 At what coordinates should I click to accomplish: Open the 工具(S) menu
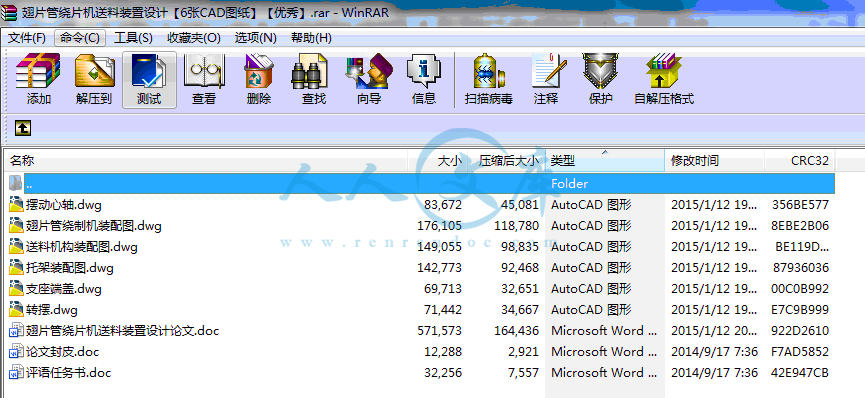[x=133, y=38]
